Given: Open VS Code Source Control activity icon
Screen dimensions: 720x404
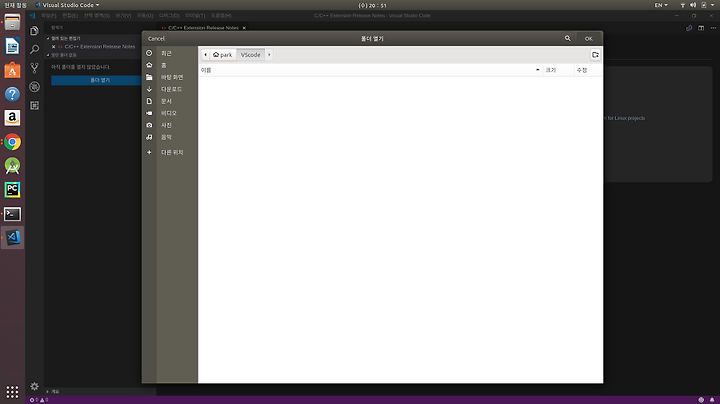Looking at the screenshot, I should [x=34, y=68].
